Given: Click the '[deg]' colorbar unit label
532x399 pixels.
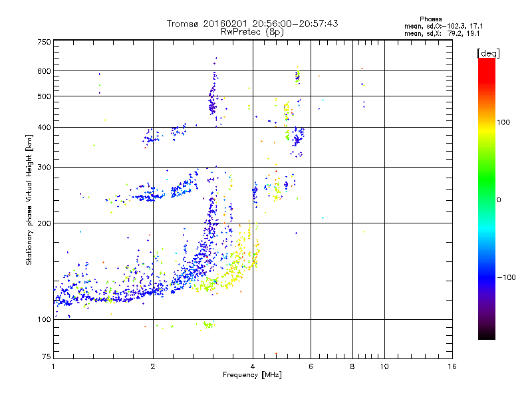Looking at the screenshot, I should (488, 54).
